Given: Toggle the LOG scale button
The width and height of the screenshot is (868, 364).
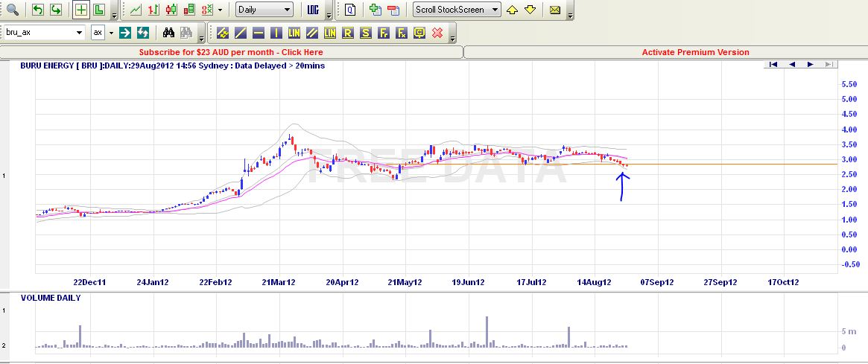Looking at the screenshot, I should [x=313, y=10].
